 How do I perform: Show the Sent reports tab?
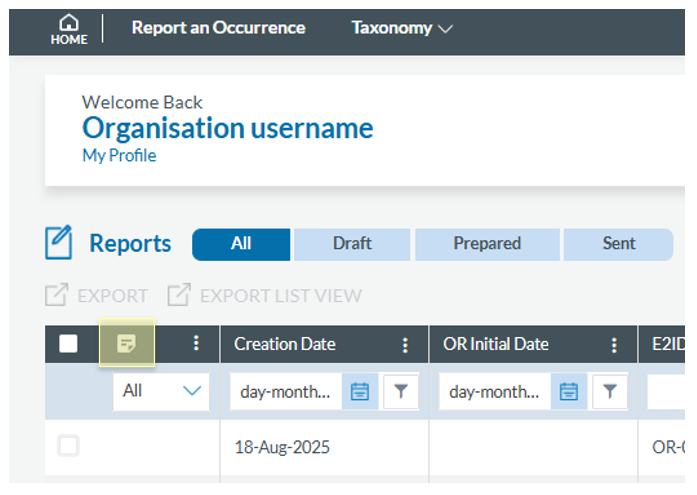point(618,244)
